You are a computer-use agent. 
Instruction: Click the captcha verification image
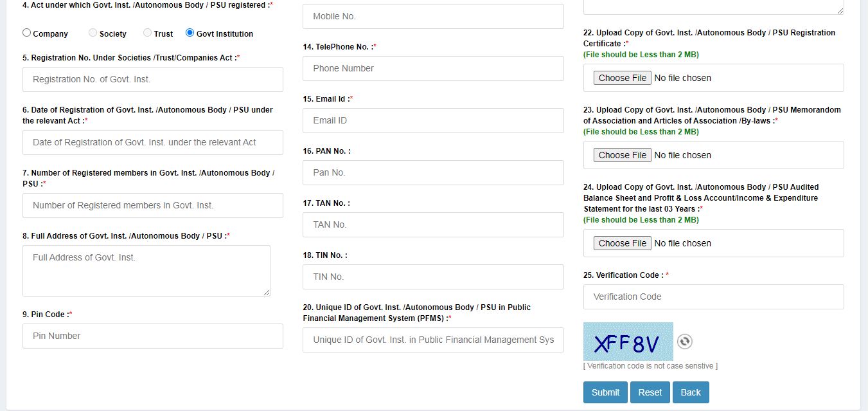point(628,342)
